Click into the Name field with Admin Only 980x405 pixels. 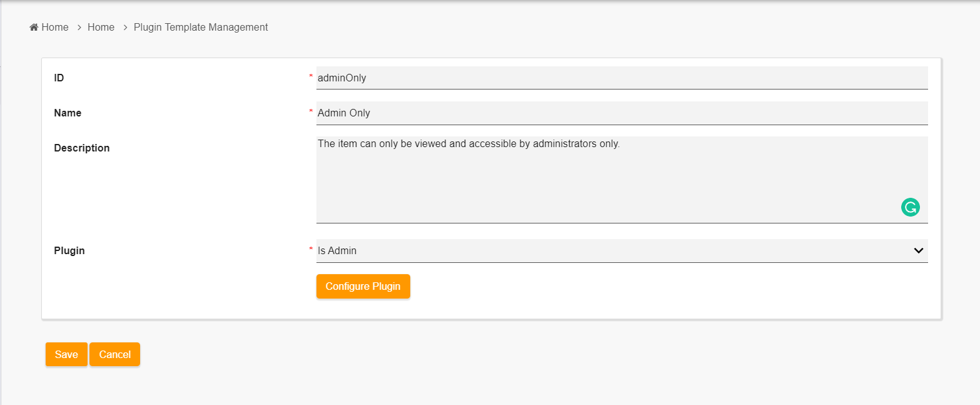[x=622, y=113]
